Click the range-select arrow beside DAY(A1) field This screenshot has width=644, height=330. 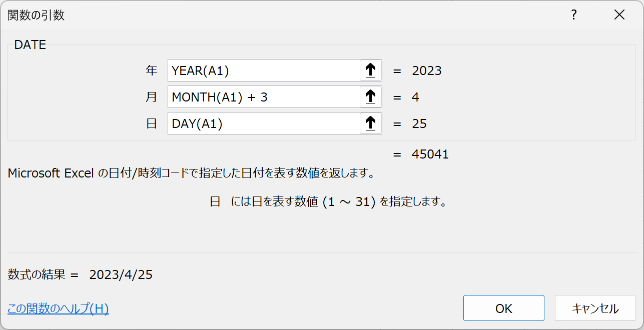point(371,123)
